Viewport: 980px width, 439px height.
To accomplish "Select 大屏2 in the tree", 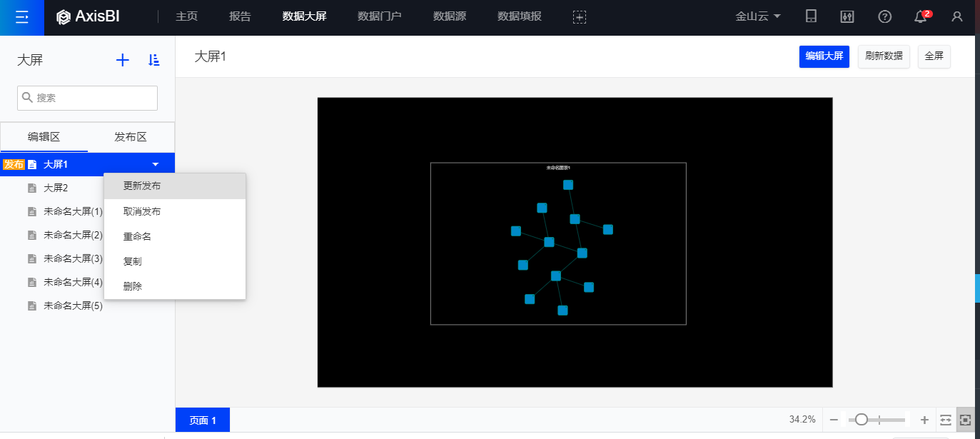I will click(x=56, y=188).
